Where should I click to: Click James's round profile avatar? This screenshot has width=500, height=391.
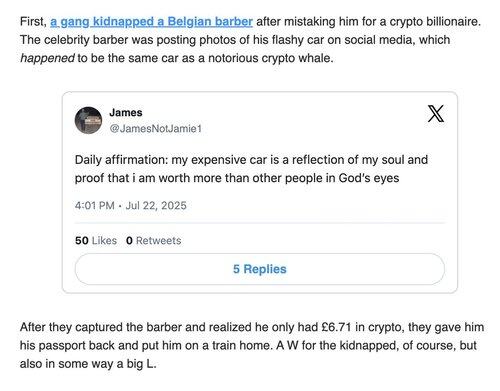(x=88, y=120)
